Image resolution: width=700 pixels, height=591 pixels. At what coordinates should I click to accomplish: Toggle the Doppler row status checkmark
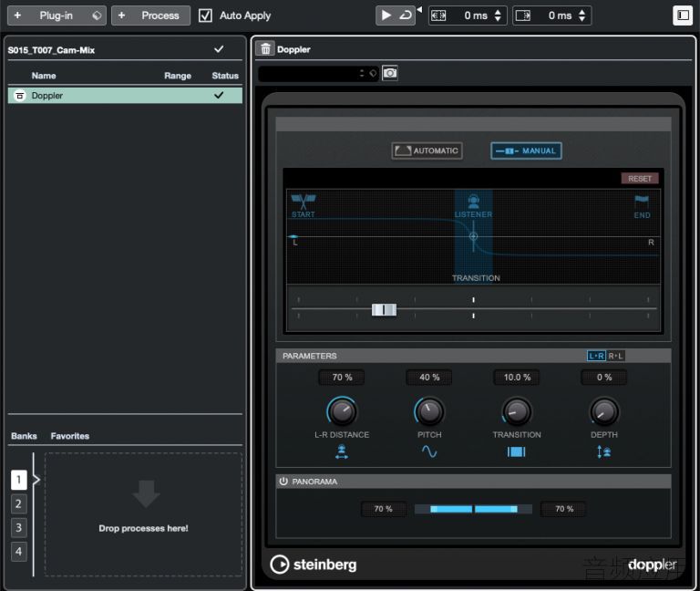point(219,95)
